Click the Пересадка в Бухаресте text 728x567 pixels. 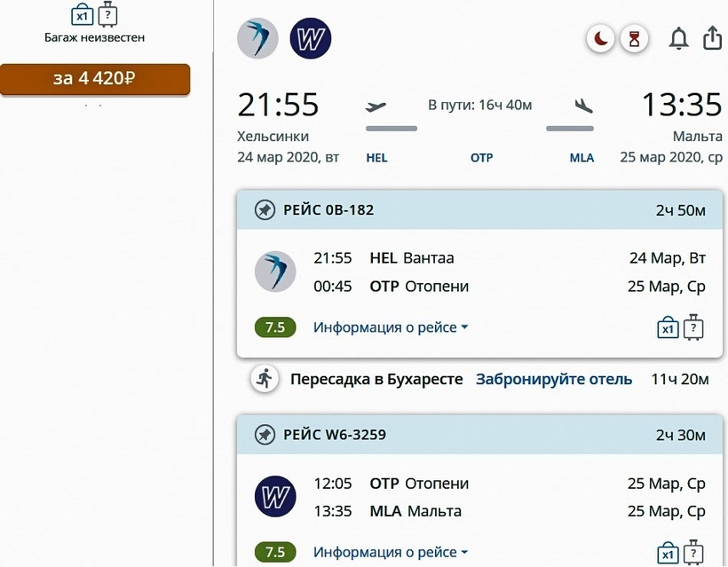(376, 379)
